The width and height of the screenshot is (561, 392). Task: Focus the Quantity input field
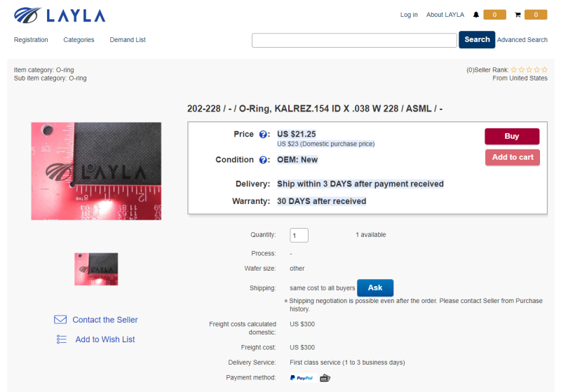[x=299, y=236]
